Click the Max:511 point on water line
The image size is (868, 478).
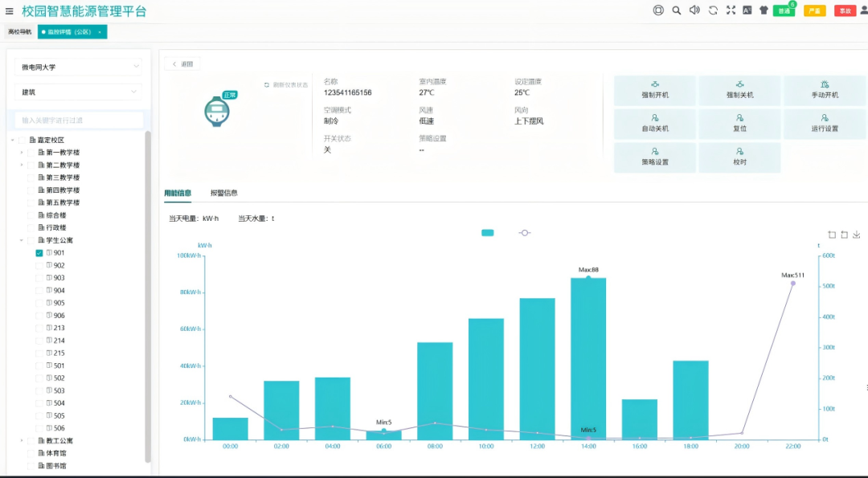point(792,284)
